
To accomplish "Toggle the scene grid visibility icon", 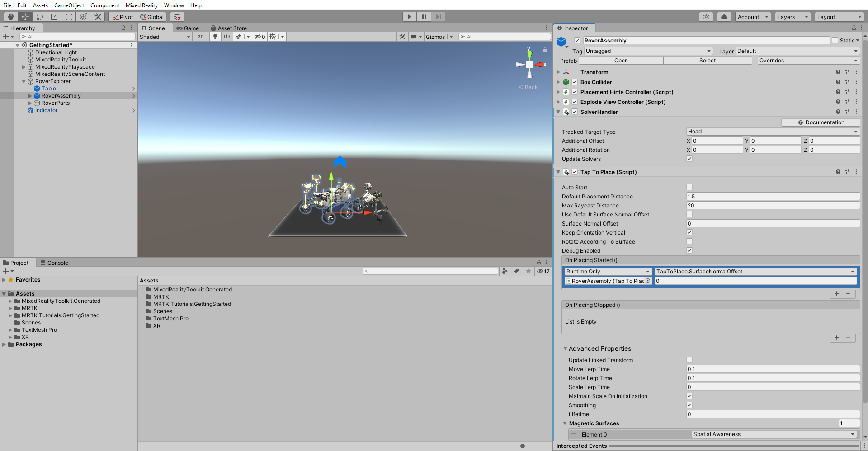I will 273,37.
